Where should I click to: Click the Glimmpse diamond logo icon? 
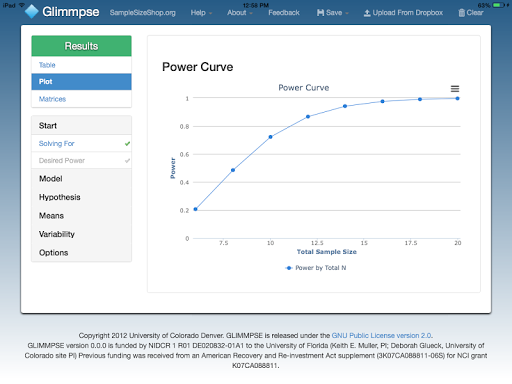(x=32, y=12)
